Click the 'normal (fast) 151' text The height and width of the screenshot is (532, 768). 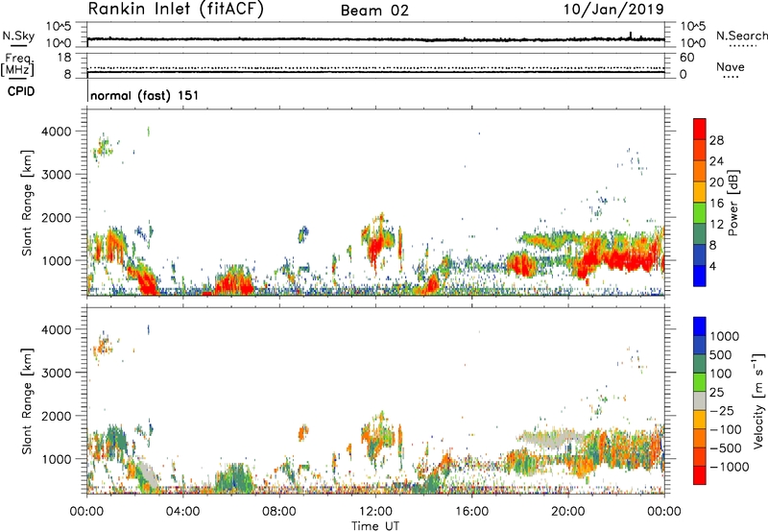145,95
